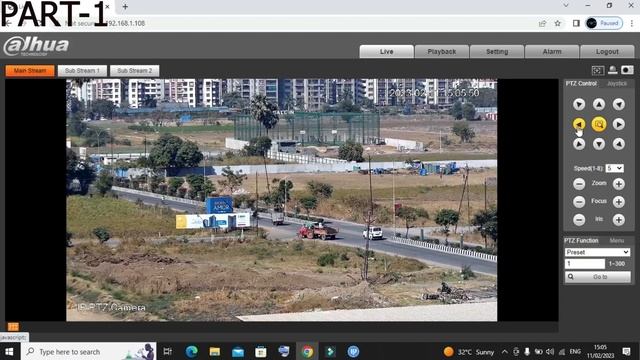The width and height of the screenshot is (640, 360).
Task: Click the share page icon in address bar
Action: point(542,23)
